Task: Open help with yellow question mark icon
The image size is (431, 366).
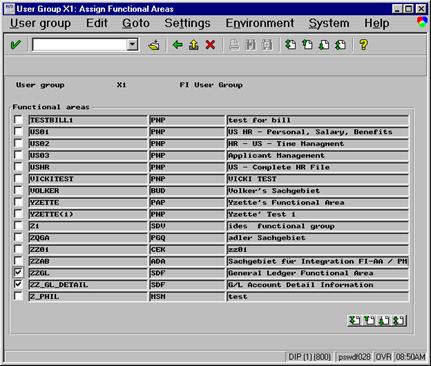Action: pyautogui.click(x=364, y=45)
